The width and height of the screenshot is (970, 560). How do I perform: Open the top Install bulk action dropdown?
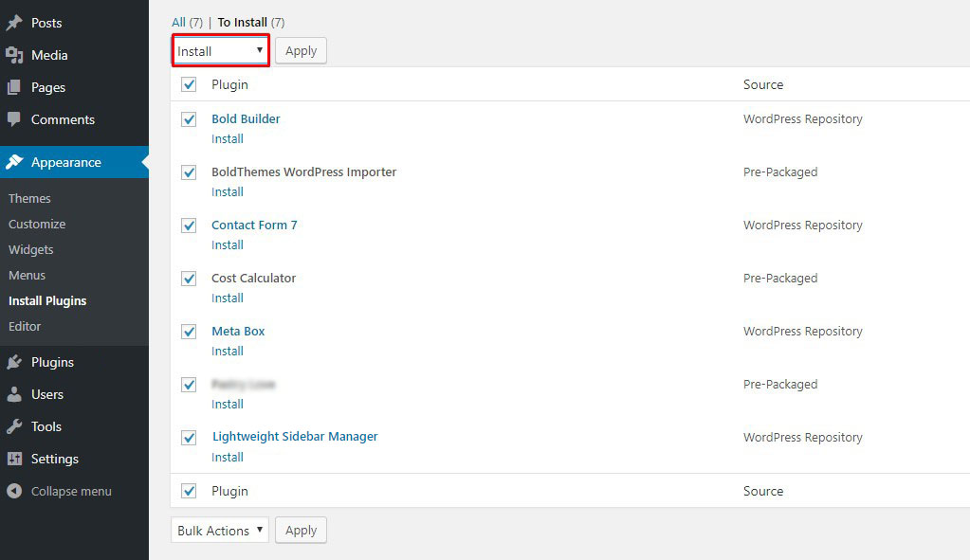(220, 50)
